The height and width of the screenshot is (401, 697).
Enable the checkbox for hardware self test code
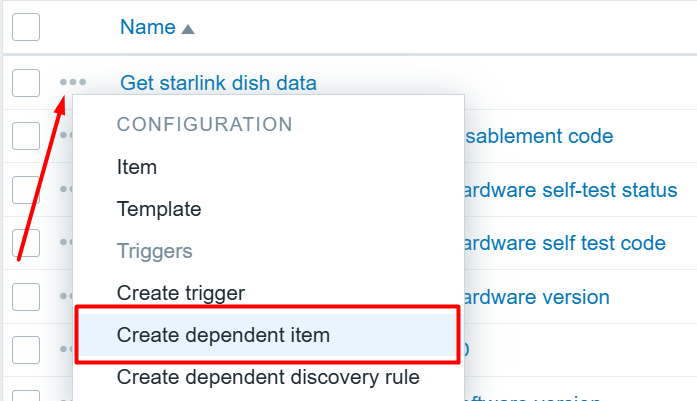(x=26, y=242)
